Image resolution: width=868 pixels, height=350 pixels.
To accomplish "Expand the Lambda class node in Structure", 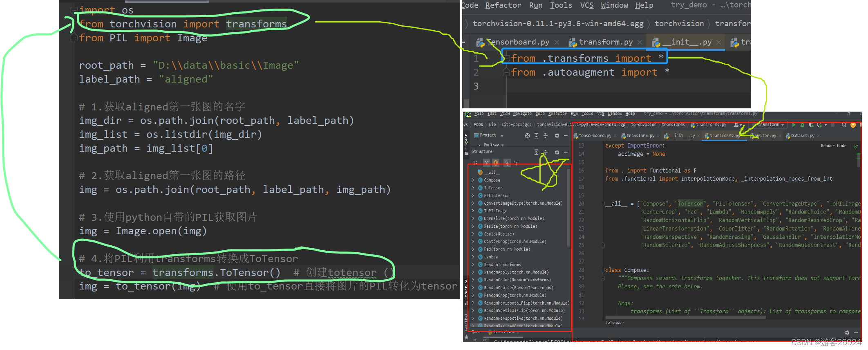I will [x=473, y=257].
